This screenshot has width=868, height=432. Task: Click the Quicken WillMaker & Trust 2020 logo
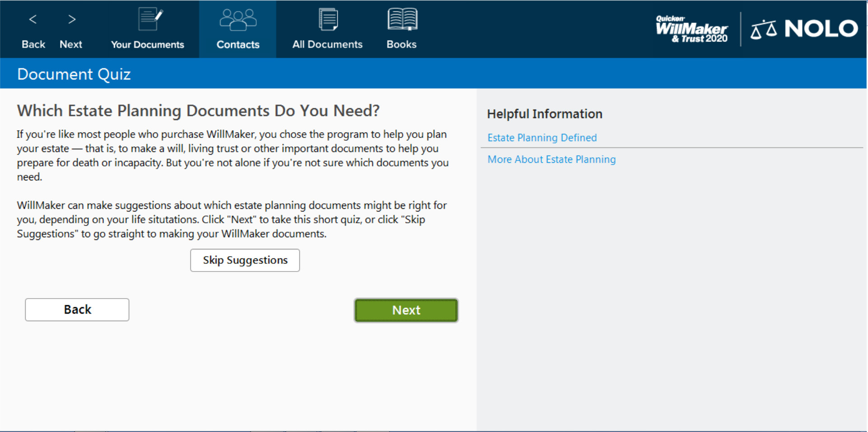pos(692,29)
